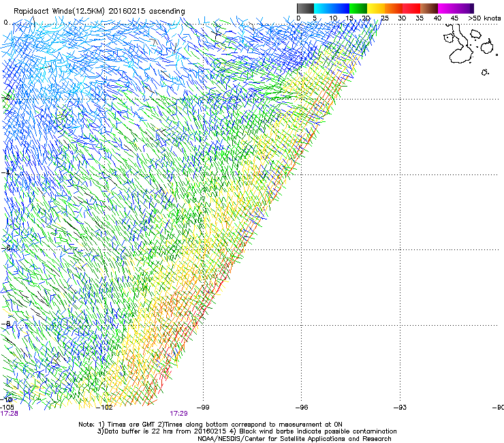Click the blue 10-15 knots legend swatch

pos(341,8)
